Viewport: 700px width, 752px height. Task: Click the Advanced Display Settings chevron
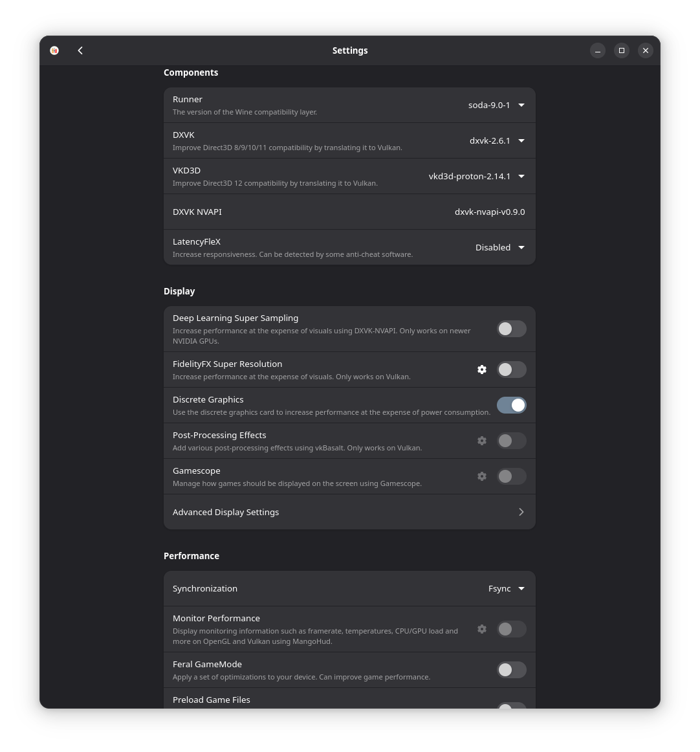click(x=521, y=512)
